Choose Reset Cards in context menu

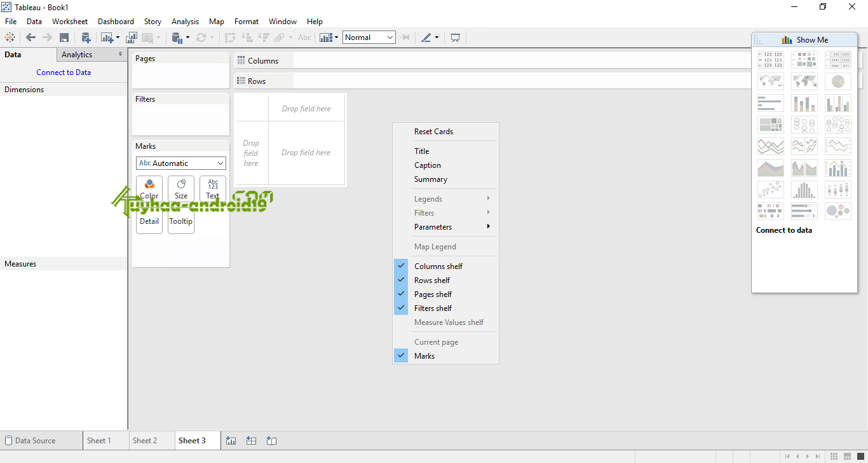pos(434,131)
